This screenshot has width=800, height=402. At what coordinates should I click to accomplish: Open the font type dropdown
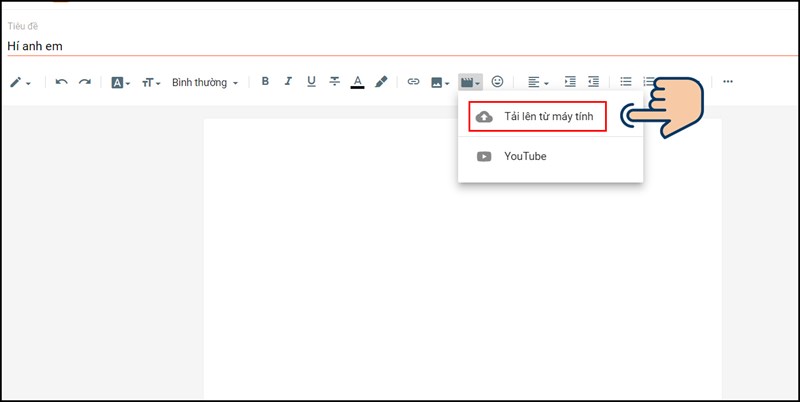pos(120,83)
